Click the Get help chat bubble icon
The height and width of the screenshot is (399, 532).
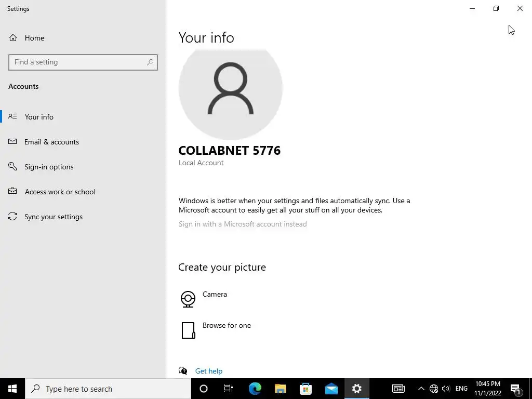click(183, 370)
